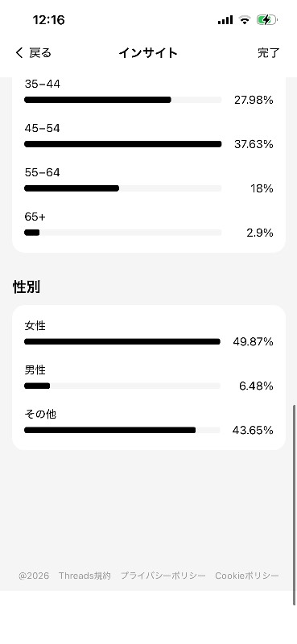The height and width of the screenshot is (644, 297).
Task: Tap the Wi-Fi status icon
Action: point(245,19)
